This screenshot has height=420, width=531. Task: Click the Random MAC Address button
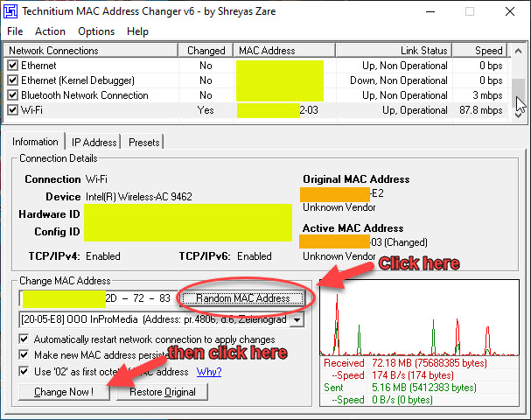243,298
